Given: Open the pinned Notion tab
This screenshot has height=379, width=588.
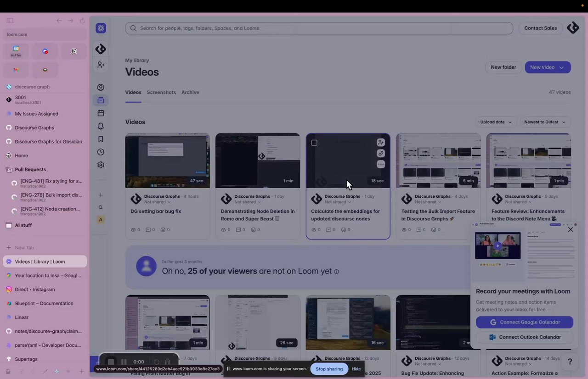Looking at the screenshot, I should click(x=74, y=51).
